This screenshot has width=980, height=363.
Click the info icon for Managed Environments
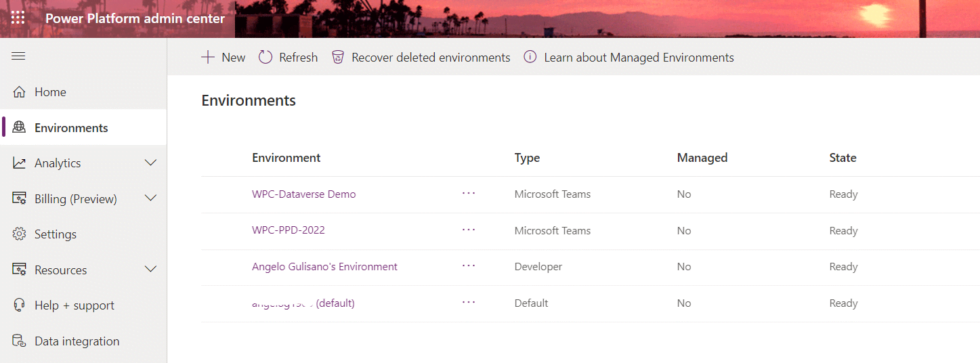pos(530,57)
